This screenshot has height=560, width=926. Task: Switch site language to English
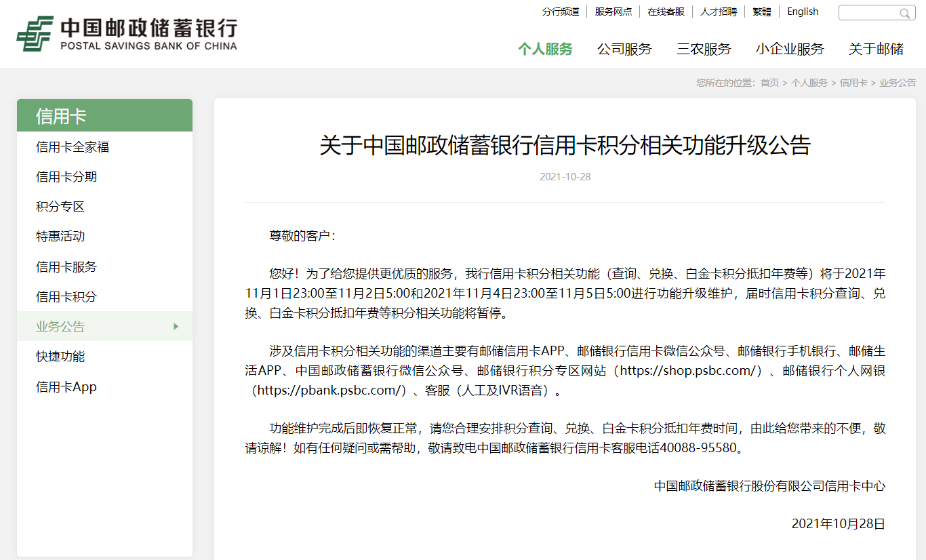(x=803, y=12)
